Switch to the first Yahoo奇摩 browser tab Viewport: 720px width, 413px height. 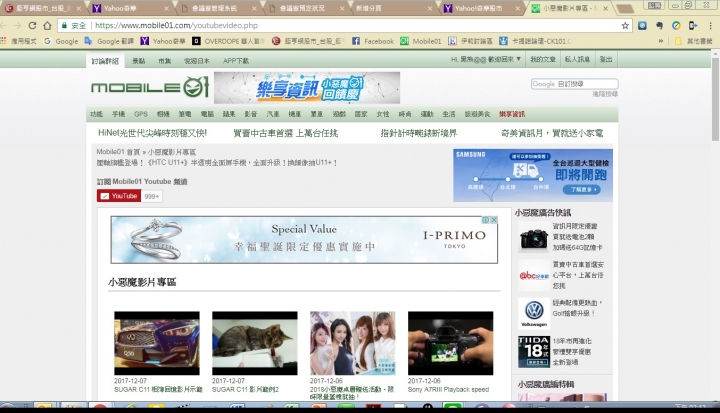[x=129, y=8]
